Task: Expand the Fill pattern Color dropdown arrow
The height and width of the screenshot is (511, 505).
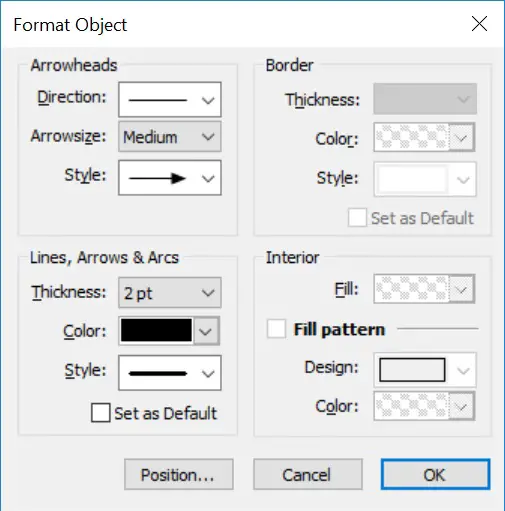Action: (x=462, y=406)
